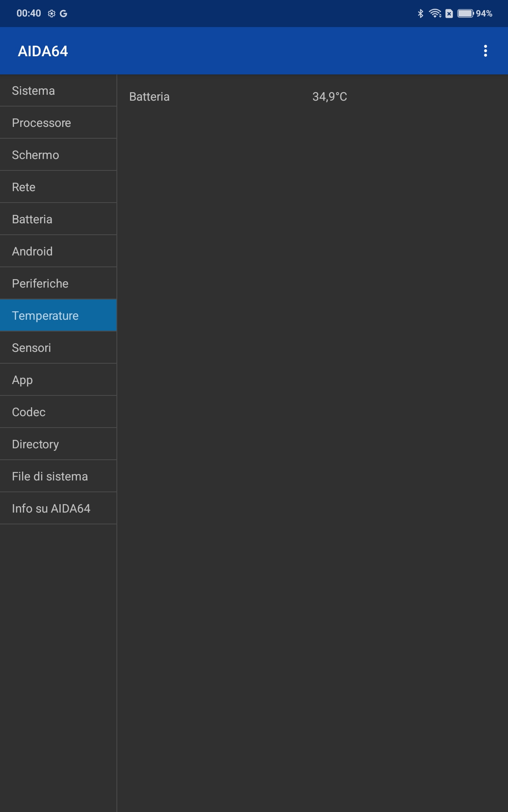Screen dimensions: 508x812
Task: Open the Periferiche section
Action: coord(58,283)
